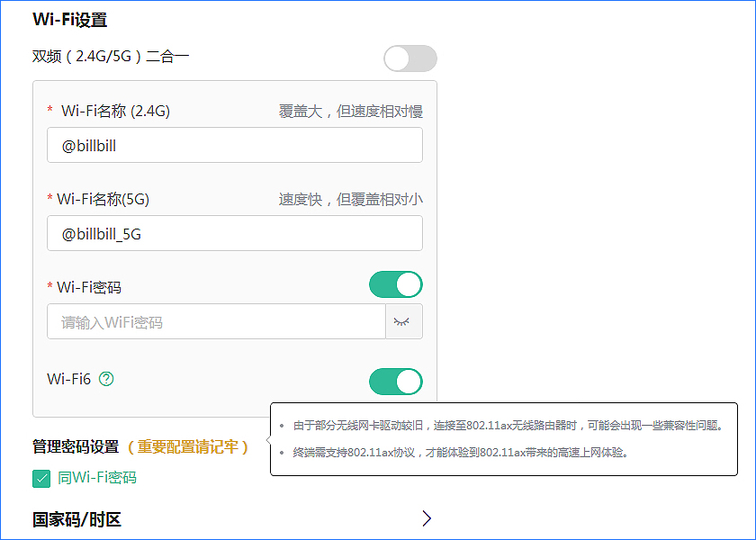This screenshot has height=540, width=756.
Task: Enable the 双频（2.4G/5G）二合一 toggle
Action: tap(409, 58)
